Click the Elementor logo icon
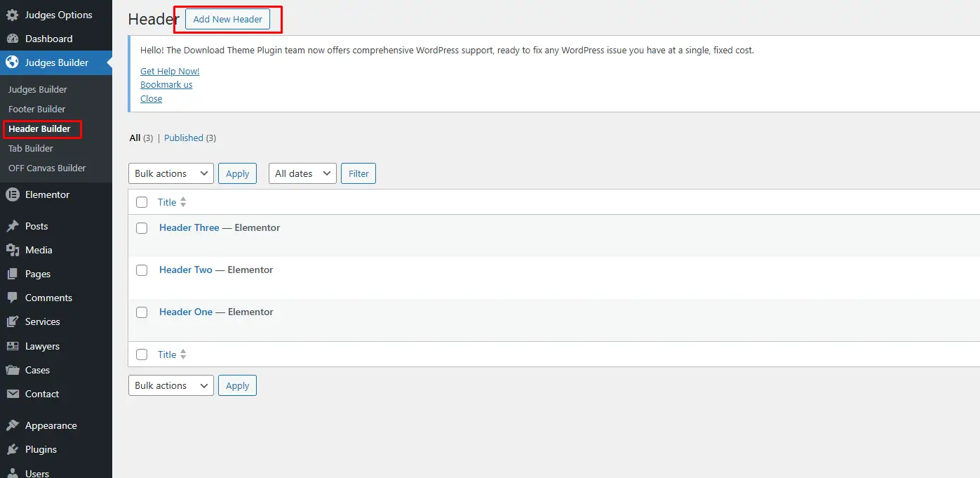The height and width of the screenshot is (478, 980). coord(12,194)
